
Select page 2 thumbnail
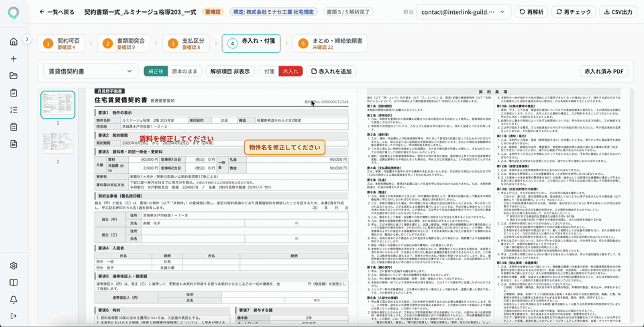click(58, 143)
